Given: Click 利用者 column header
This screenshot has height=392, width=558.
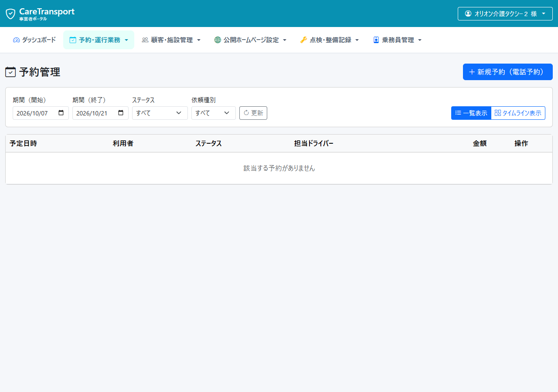Looking at the screenshot, I should 123,143.
